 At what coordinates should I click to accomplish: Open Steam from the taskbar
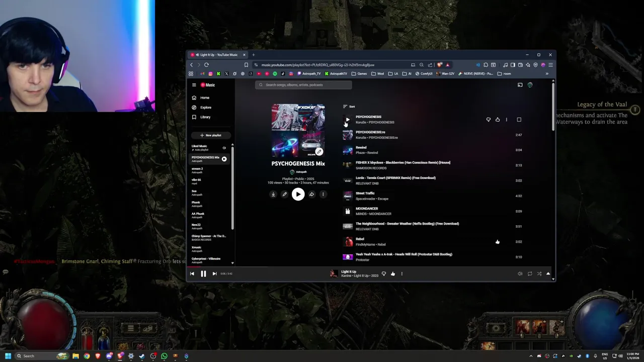(142, 356)
